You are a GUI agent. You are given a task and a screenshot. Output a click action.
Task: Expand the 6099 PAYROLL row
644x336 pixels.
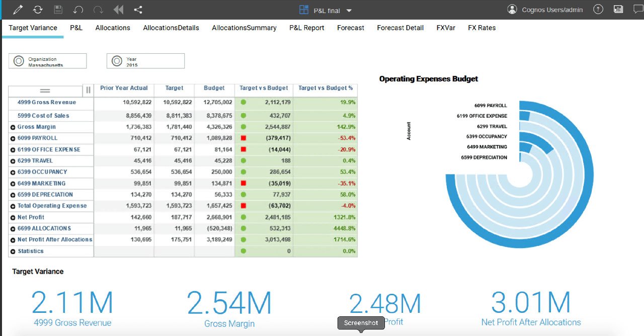(x=13, y=138)
